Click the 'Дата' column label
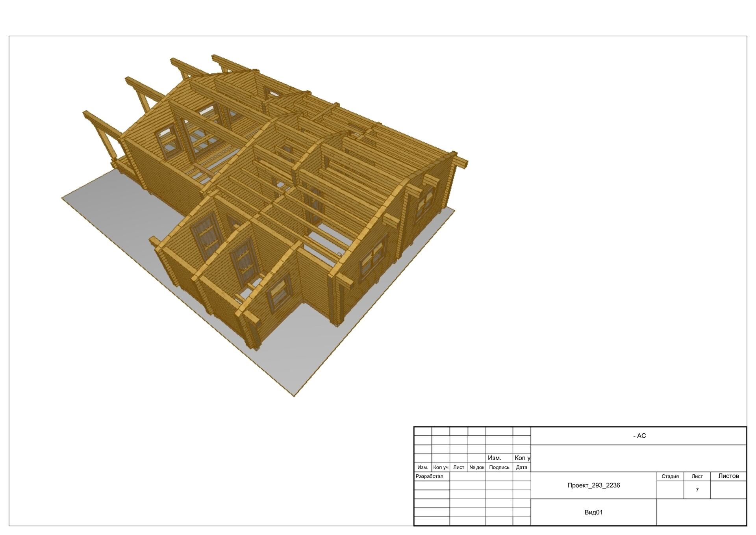 [x=521, y=467]
